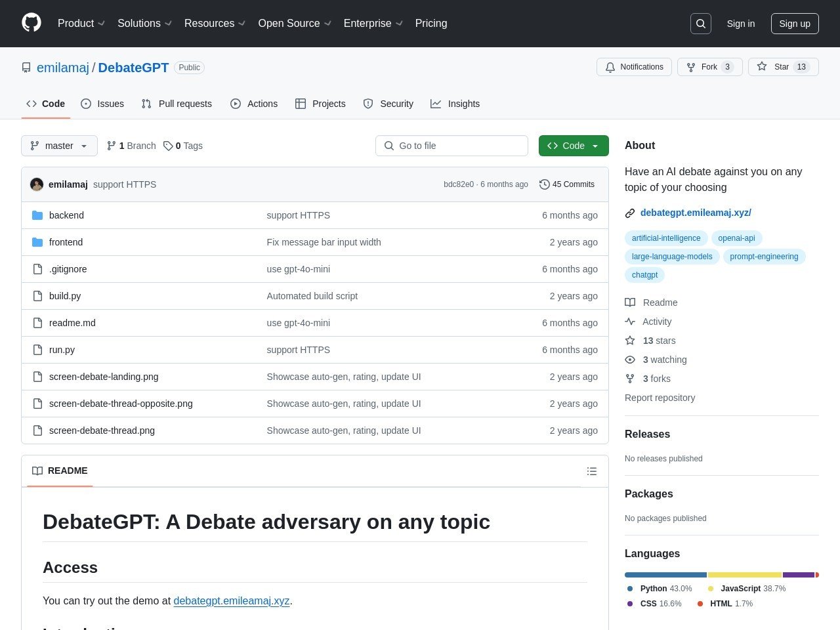Screen dimensions: 840x630
Task: Click the star icon beside 13 stars
Action: (630, 341)
